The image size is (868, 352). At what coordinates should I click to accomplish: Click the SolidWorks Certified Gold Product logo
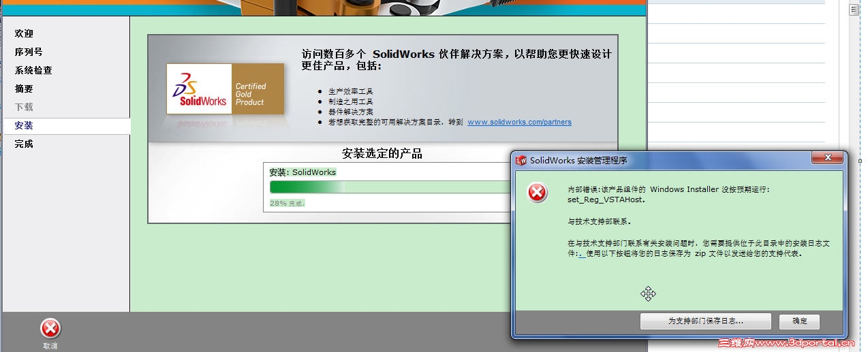point(226,89)
